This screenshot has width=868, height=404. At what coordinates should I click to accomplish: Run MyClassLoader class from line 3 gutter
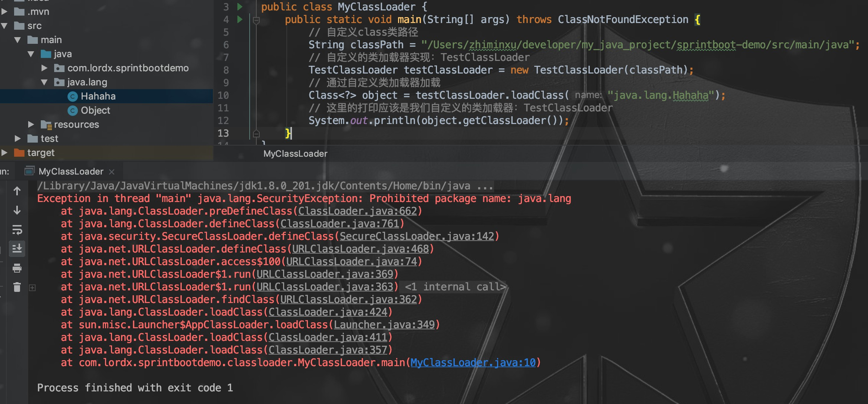click(240, 7)
